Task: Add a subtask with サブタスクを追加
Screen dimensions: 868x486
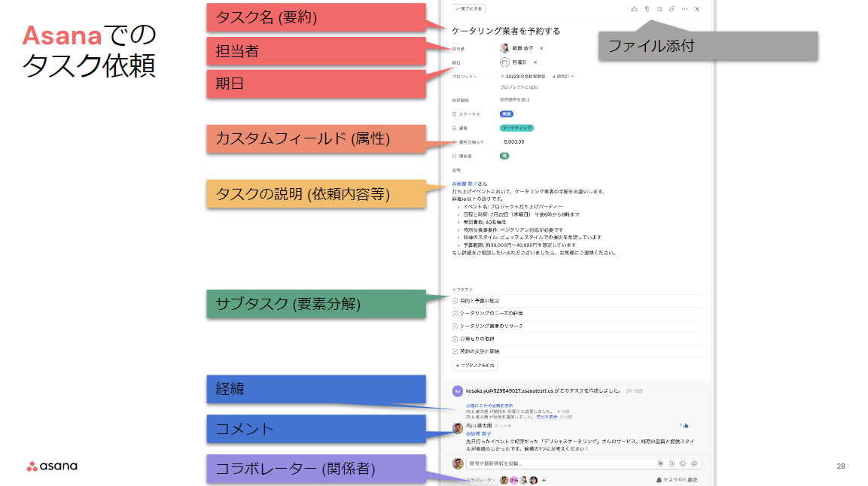Action: point(475,366)
